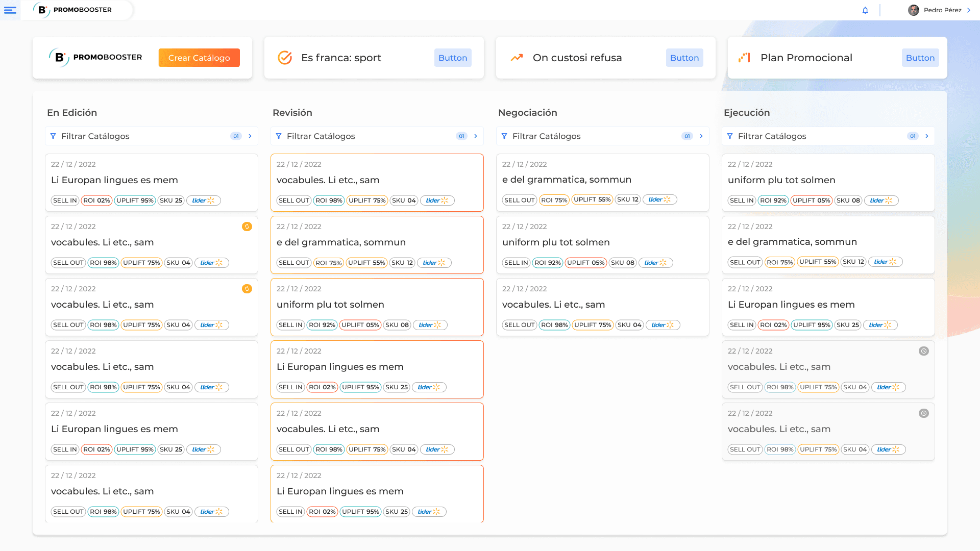Viewport: 980px width, 551px height.
Task: Click Button on Plan Promocional card
Action: 920,58
